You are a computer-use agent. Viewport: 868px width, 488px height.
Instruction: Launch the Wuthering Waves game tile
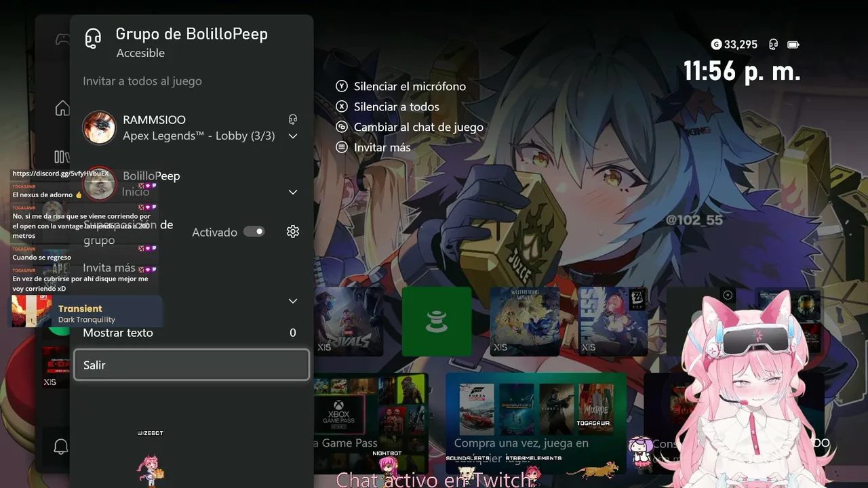click(x=525, y=321)
